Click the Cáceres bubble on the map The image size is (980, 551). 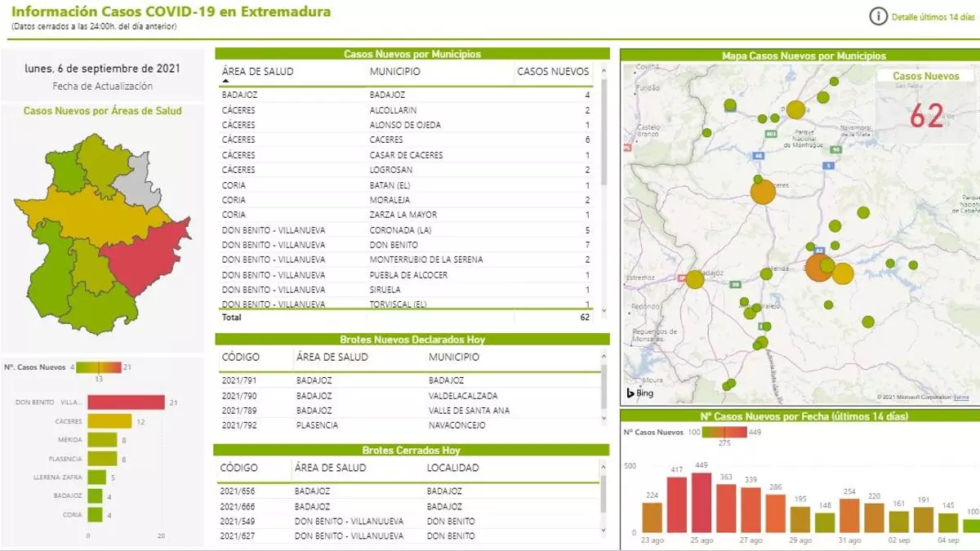point(762,193)
